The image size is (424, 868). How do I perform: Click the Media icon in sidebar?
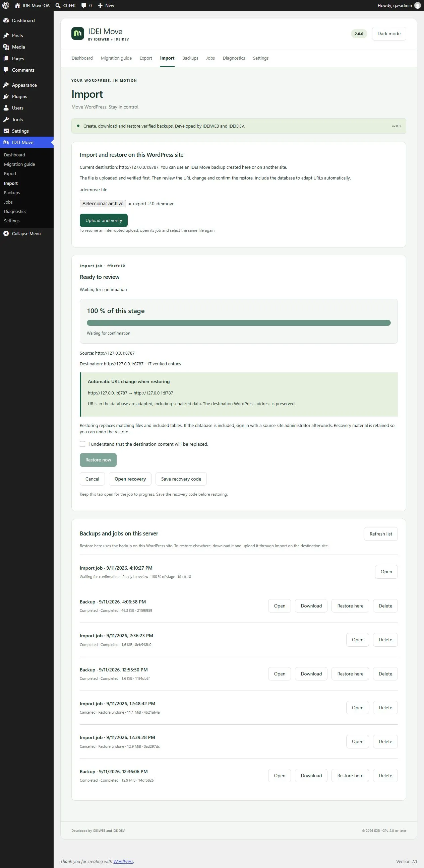[x=6, y=47]
